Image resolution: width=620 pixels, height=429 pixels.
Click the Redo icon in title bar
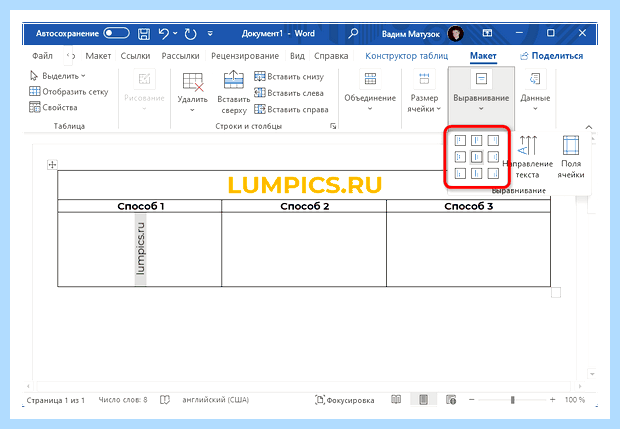tap(190, 34)
